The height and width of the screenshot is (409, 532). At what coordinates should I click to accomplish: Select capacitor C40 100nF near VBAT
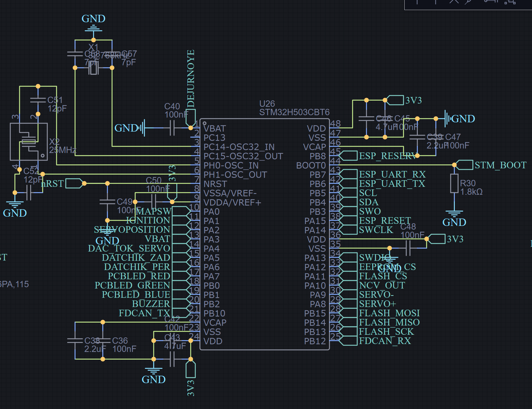point(172,128)
